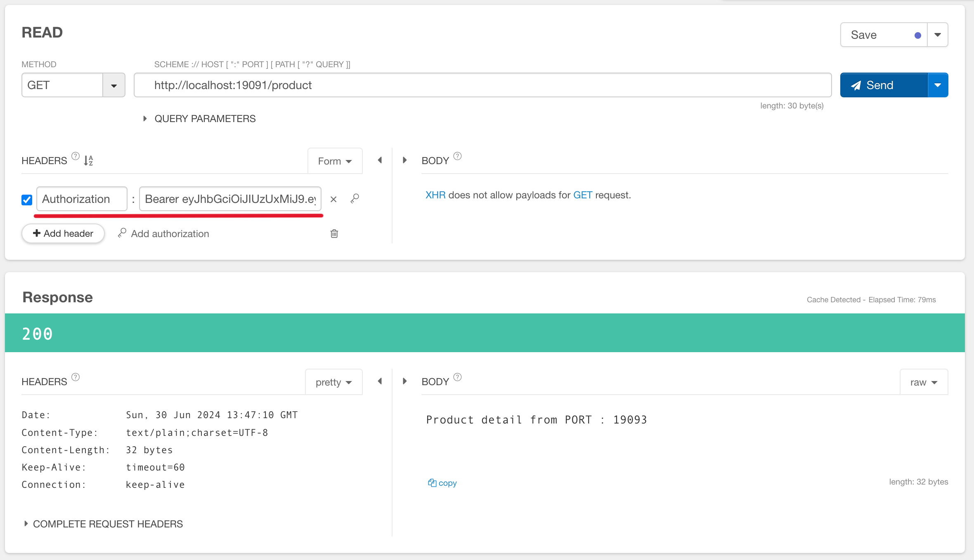Uncheck the Authorization header checkbox
Screen dimensions: 974x560
(x=27, y=200)
